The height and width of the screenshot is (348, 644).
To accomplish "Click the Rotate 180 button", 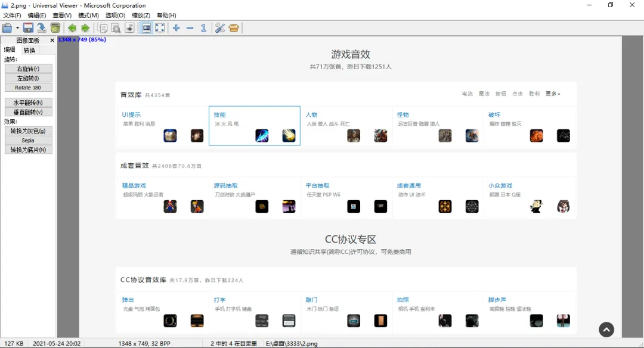I will 29,88.
